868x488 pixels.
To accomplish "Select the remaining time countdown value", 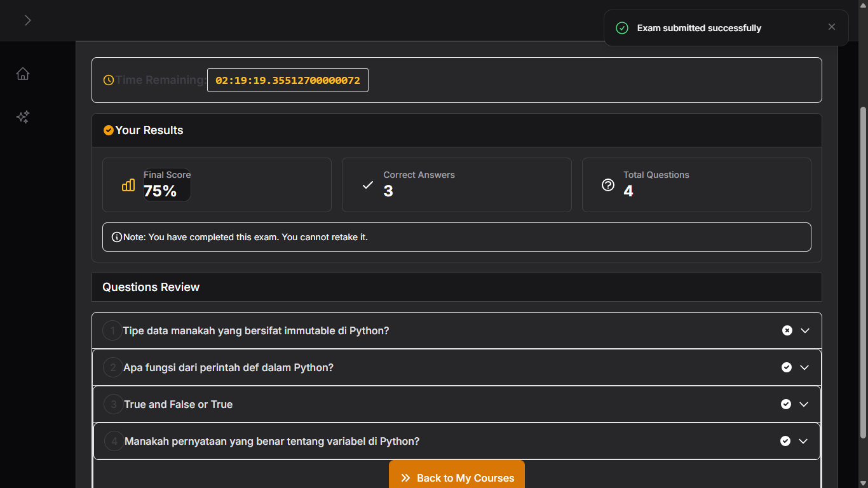I will tap(288, 81).
